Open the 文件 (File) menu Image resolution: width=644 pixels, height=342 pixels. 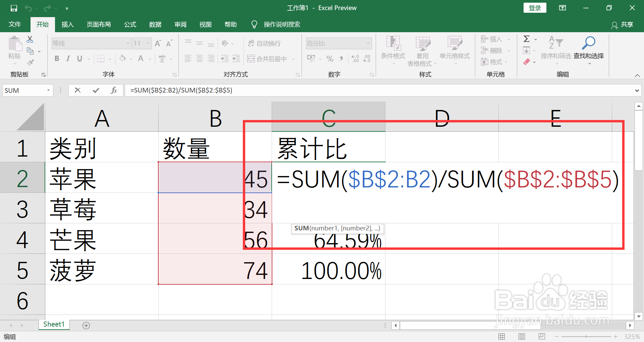point(15,24)
